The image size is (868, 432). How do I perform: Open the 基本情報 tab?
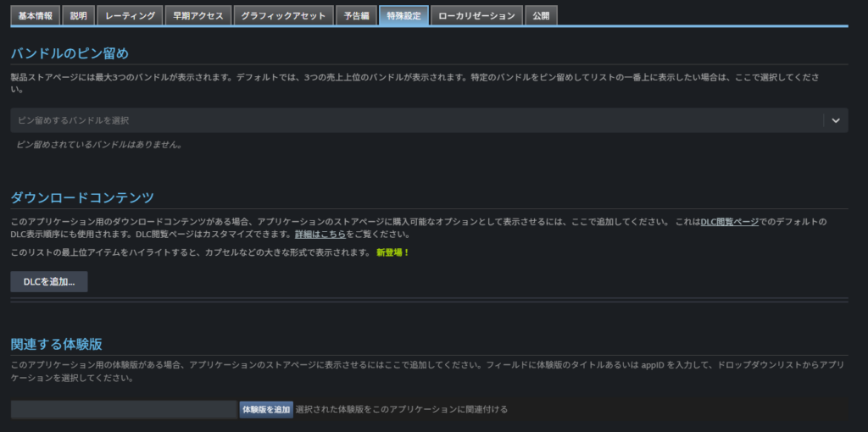point(36,15)
